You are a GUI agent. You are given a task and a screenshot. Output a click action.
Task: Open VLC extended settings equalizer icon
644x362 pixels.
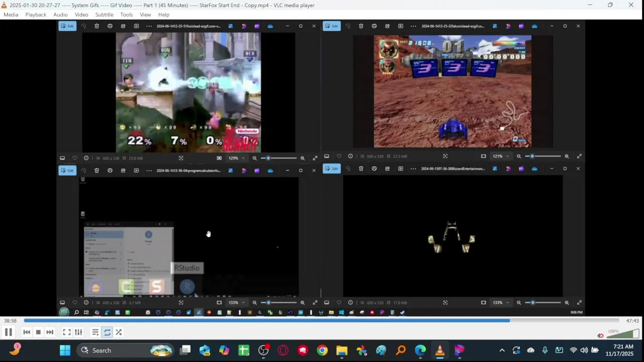[78, 332]
